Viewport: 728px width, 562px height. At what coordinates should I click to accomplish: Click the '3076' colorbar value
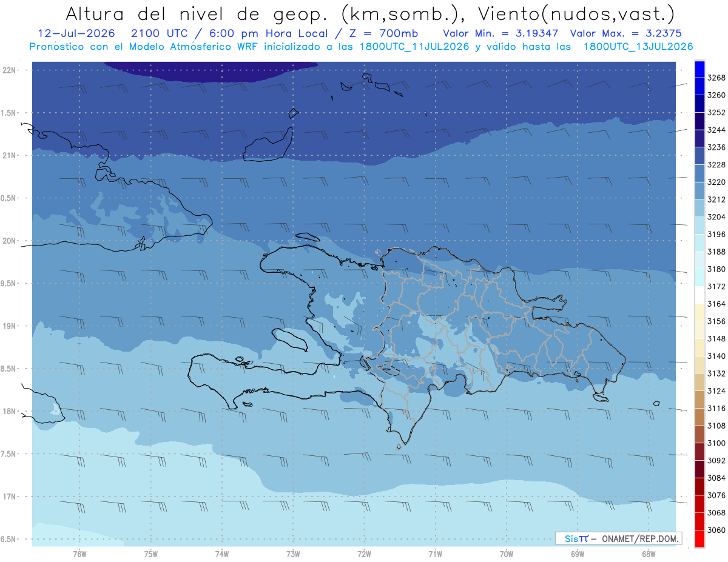click(x=716, y=495)
